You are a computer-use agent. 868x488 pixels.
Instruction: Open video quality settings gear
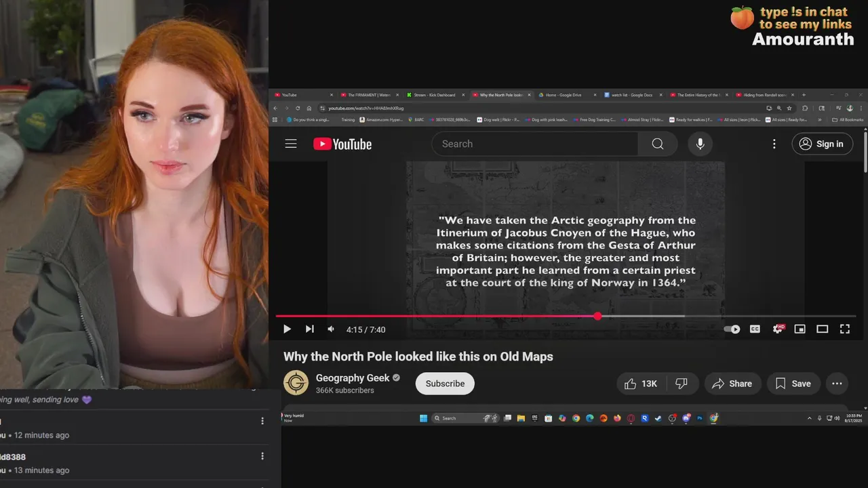pos(778,329)
